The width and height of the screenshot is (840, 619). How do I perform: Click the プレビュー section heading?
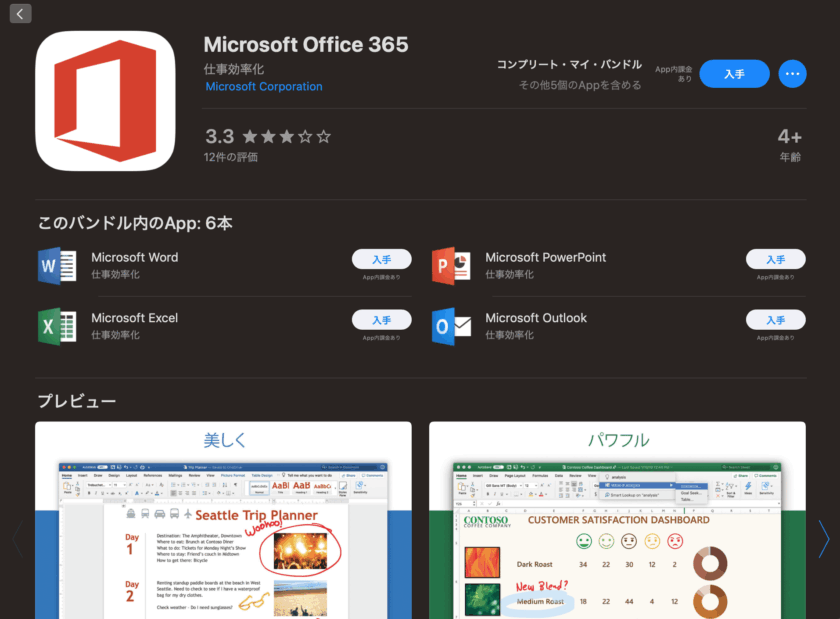pos(77,401)
